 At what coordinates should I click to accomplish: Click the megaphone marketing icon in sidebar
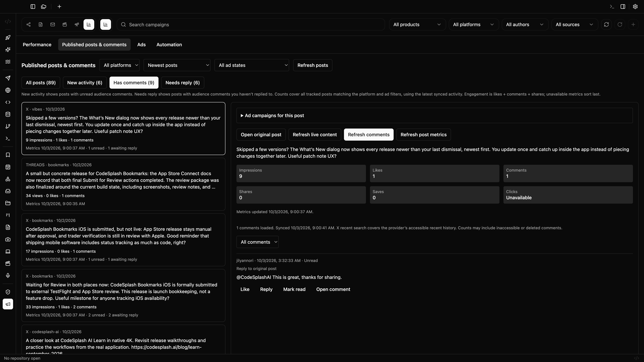[x=8, y=304]
